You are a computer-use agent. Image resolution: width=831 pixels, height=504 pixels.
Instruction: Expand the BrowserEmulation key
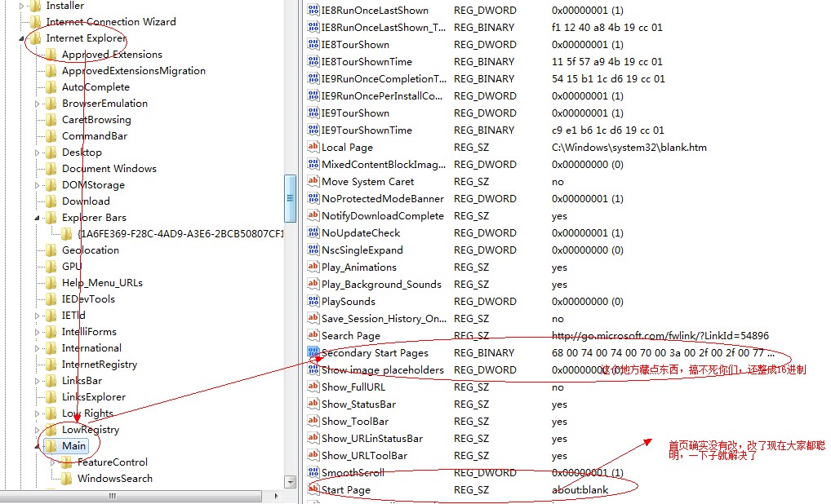tap(37, 104)
